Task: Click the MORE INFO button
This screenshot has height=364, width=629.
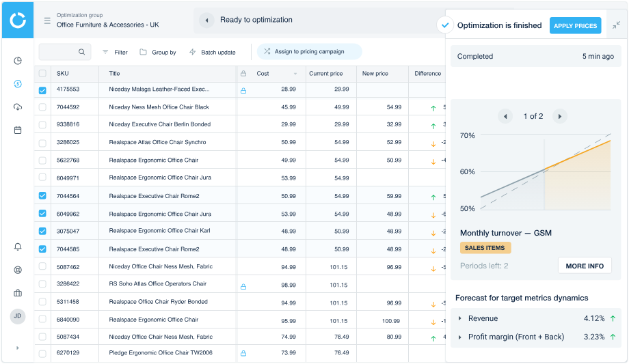Action: [585, 266]
